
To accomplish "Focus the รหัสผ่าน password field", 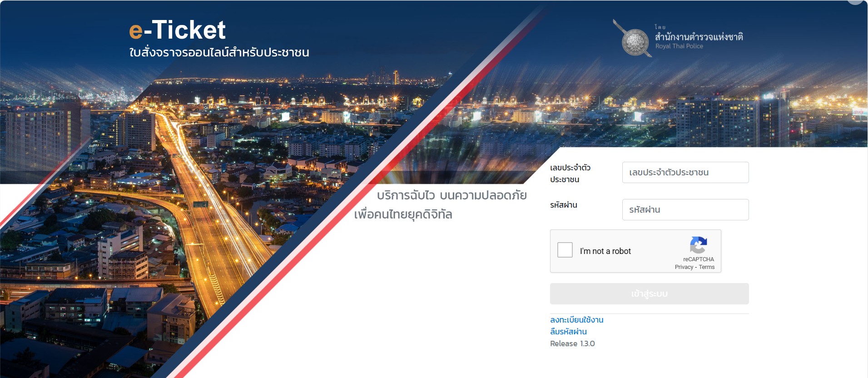I will pyautogui.click(x=685, y=210).
